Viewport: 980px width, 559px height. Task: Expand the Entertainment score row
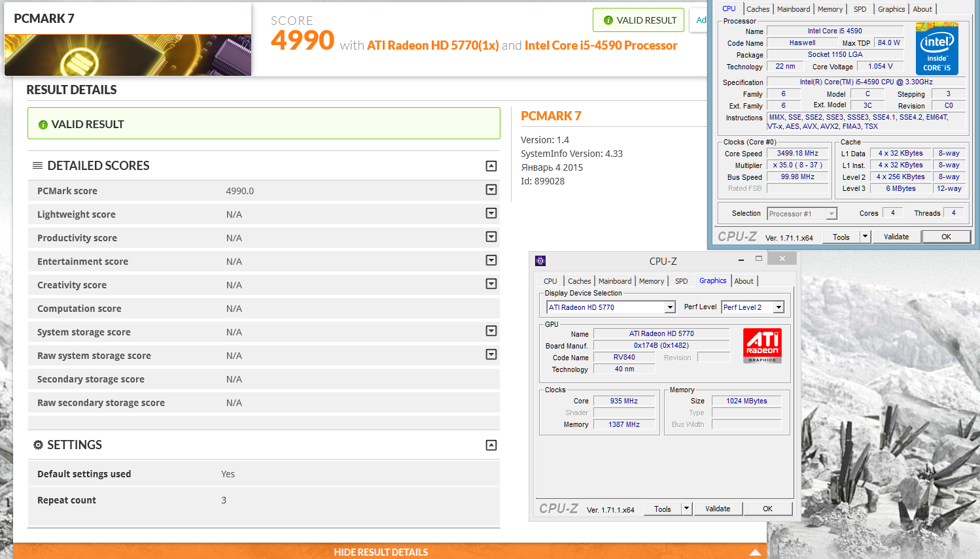click(491, 260)
